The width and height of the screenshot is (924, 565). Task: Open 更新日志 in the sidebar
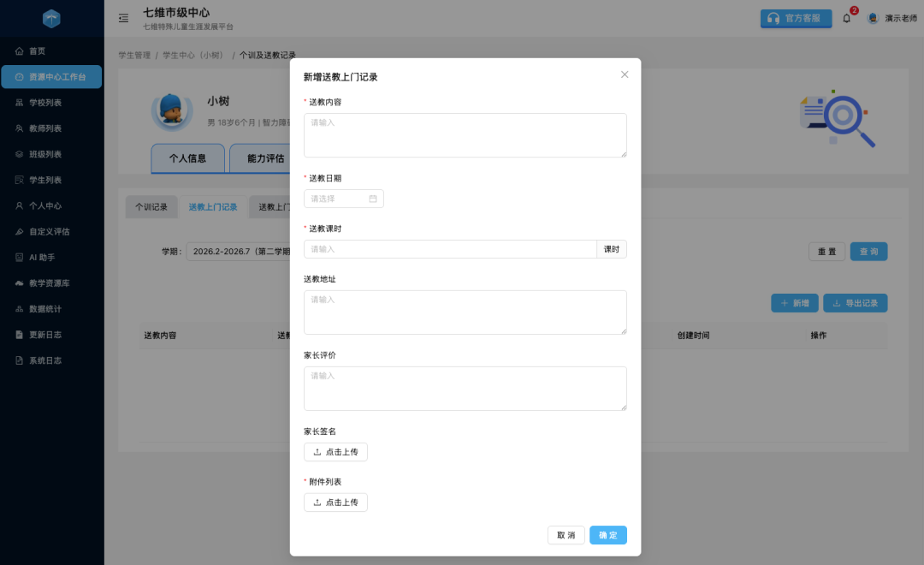coord(52,335)
